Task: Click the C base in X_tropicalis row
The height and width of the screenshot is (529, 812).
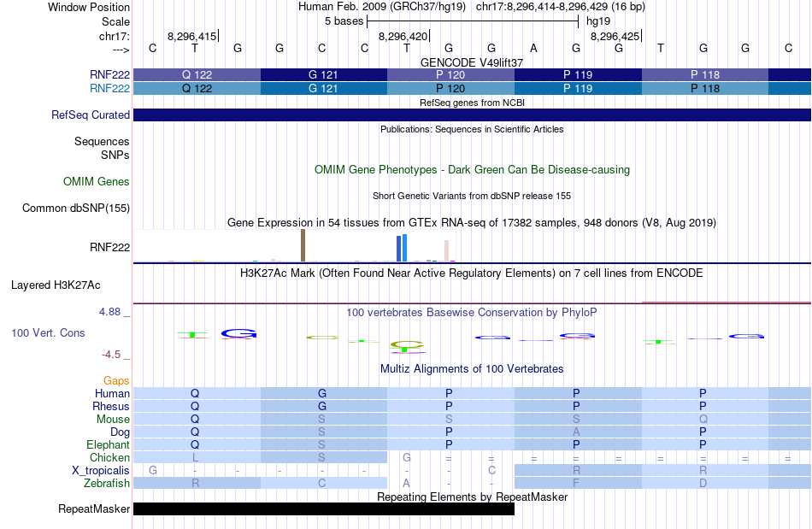Action: [491, 471]
